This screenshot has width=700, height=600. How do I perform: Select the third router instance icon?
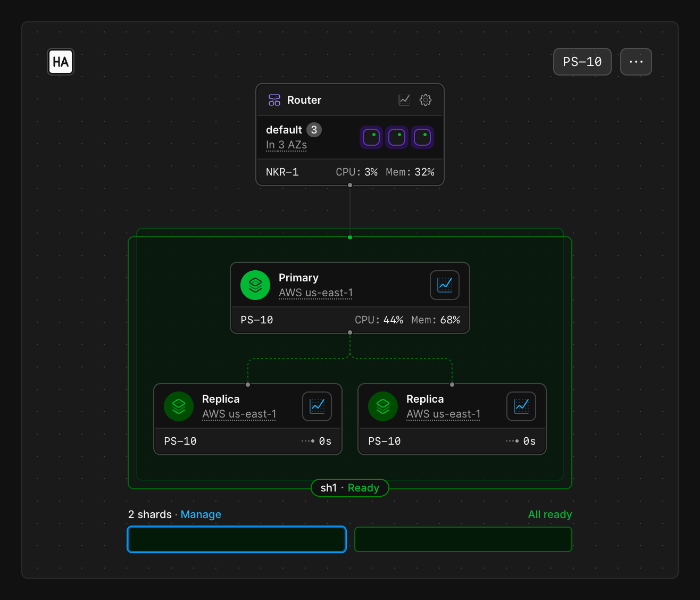(x=422, y=137)
